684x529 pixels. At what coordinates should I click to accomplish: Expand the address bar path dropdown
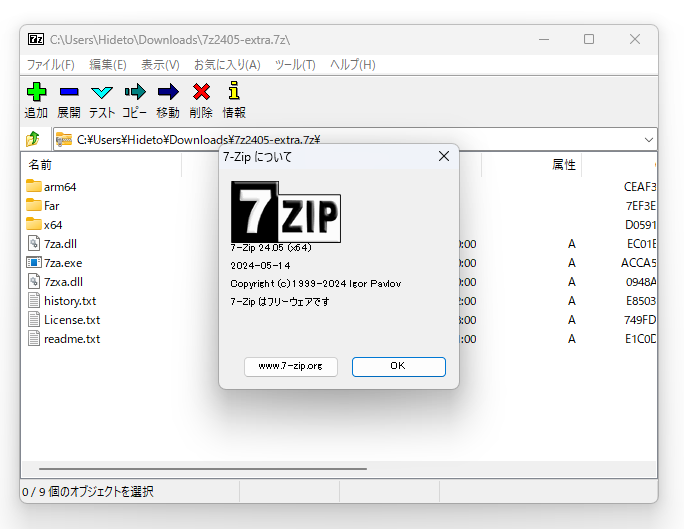pyautogui.click(x=649, y=140)
